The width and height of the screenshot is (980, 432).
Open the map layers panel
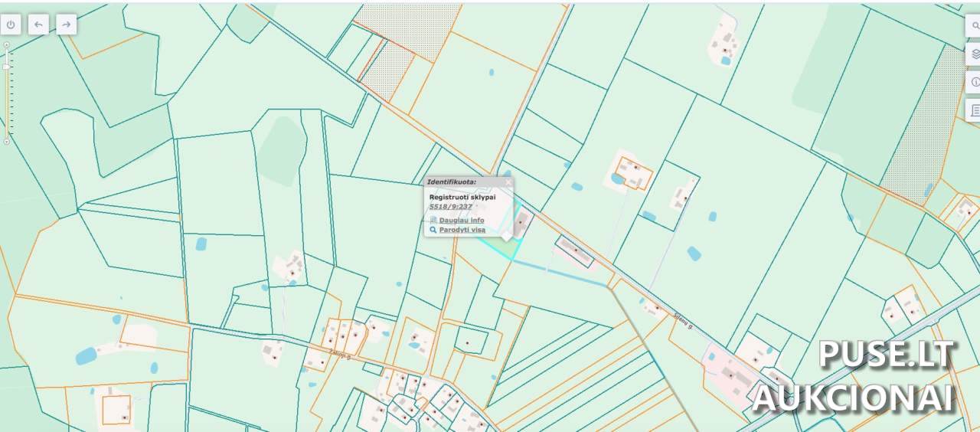point(974,54)
